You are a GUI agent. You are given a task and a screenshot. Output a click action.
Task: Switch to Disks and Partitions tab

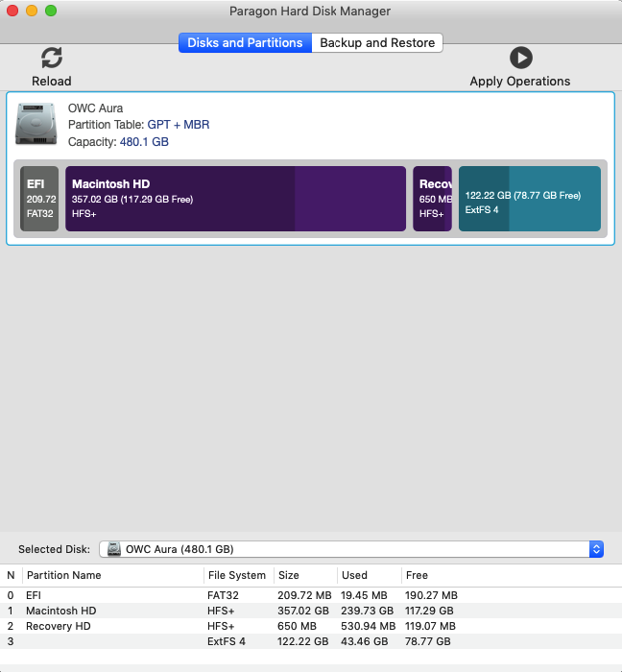245,43
